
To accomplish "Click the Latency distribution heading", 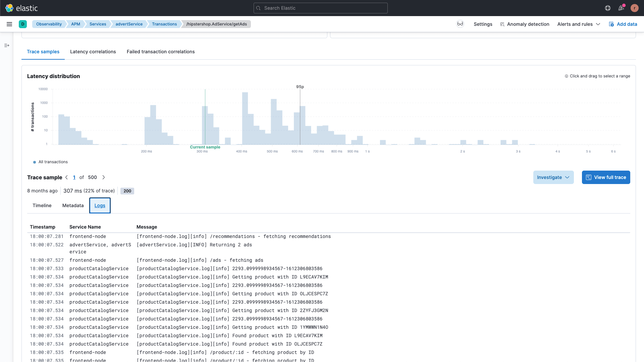I will [x=53, y=76].
